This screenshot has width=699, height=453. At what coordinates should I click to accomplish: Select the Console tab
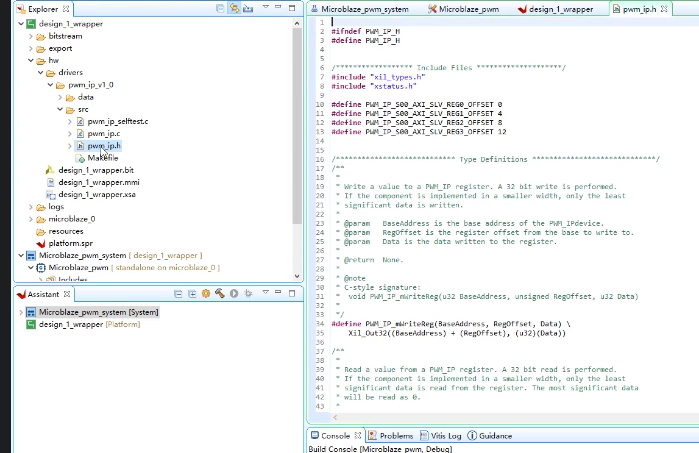pos(335,436)
